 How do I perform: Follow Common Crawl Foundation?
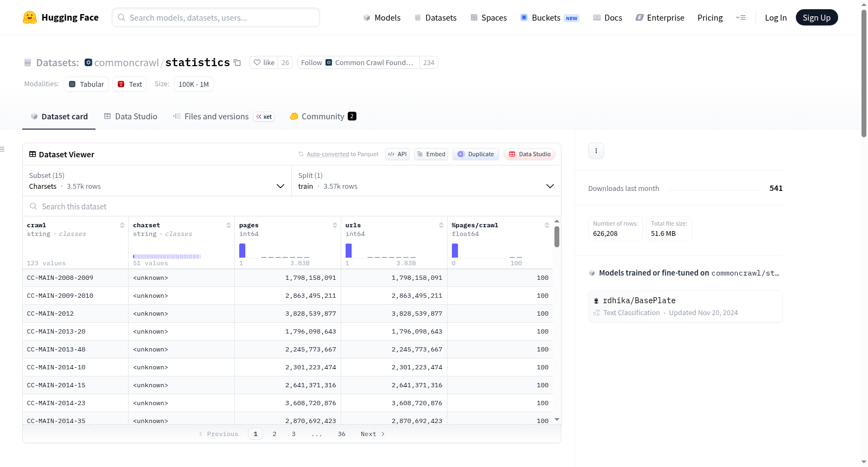359,62
